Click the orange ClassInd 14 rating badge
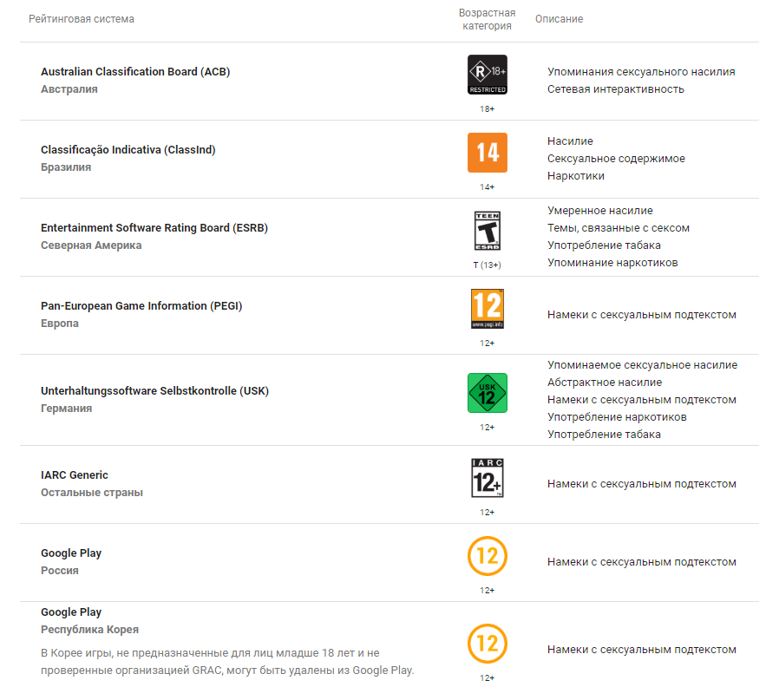The height and width of the screenshot is (700, 779). pos(487,153)
